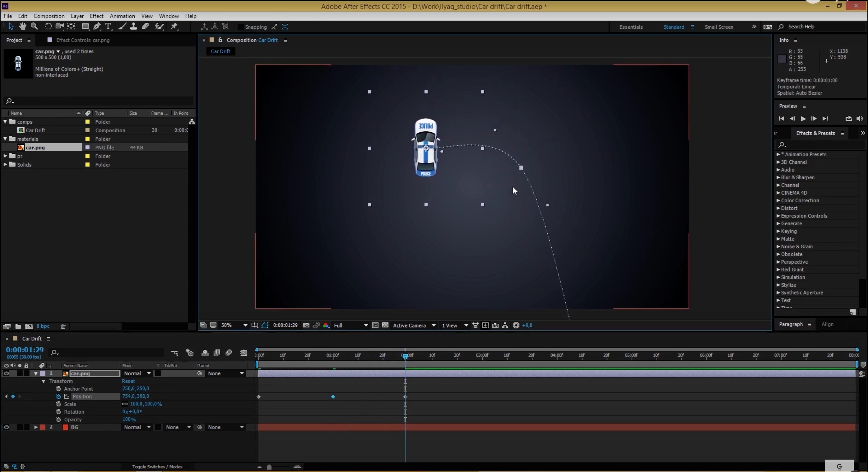Select the Horizontal Type tool
868x472 pixels.
coord(108,27)
